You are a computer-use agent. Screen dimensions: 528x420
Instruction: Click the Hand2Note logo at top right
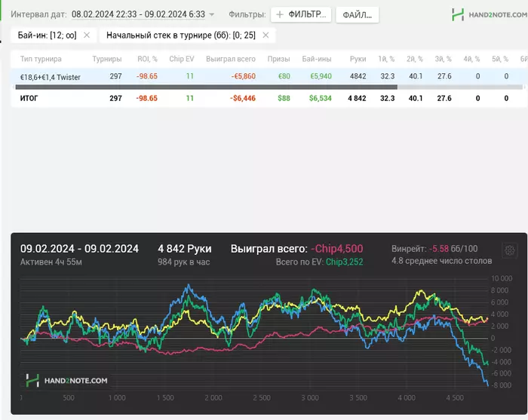490,14
